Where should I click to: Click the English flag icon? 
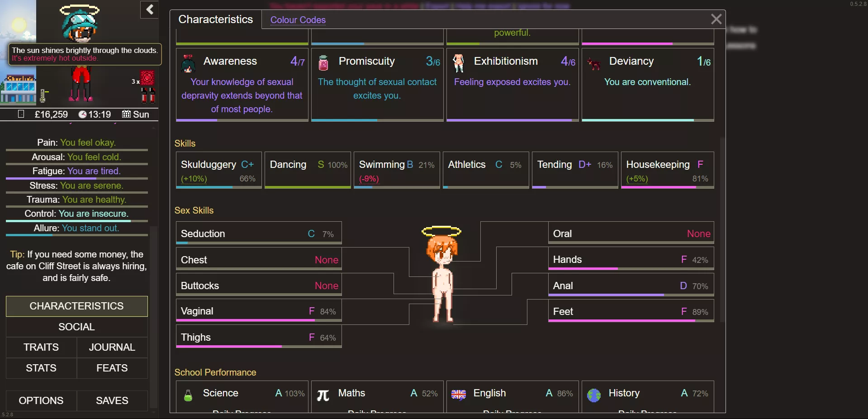pyautogui.click(x=458, y=395)
